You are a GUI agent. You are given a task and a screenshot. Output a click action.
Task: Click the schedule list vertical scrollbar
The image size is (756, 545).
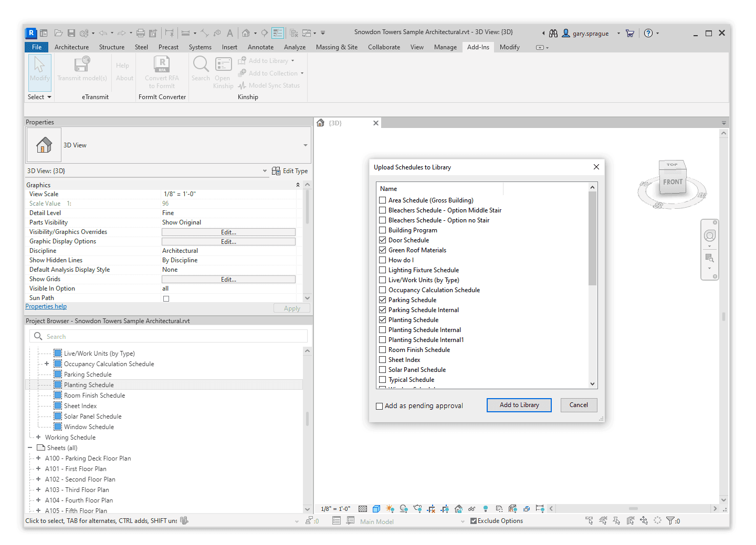592,239
